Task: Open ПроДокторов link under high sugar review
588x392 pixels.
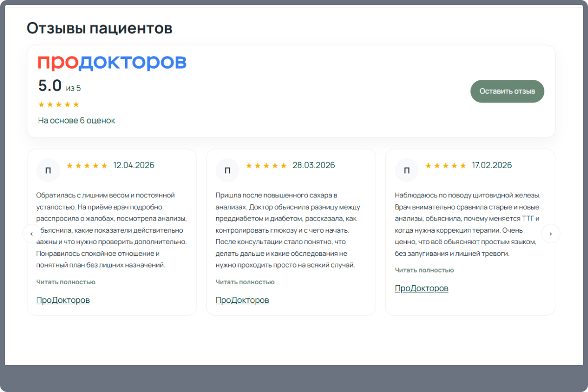Action: click(242, 300)
